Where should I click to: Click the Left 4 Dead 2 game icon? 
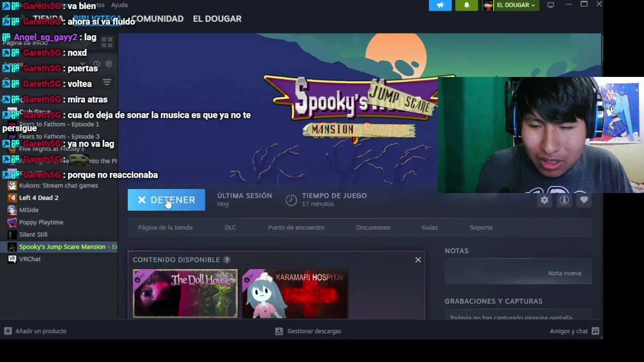coord(12,198)
